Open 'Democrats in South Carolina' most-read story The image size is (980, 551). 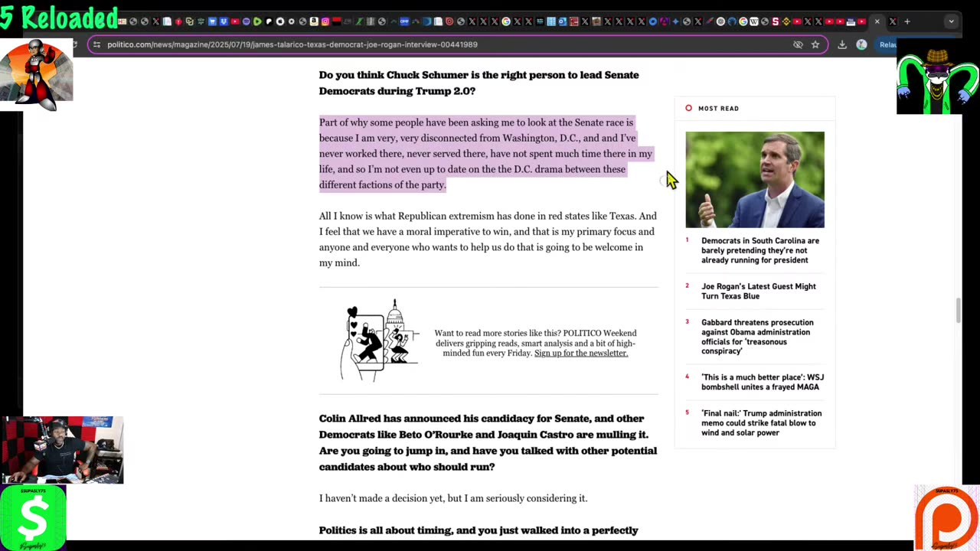(x=760, y=250)
